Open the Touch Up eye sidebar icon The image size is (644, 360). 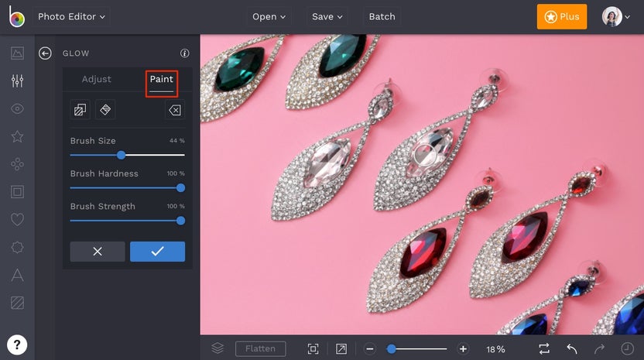click(x=17, y=108)
